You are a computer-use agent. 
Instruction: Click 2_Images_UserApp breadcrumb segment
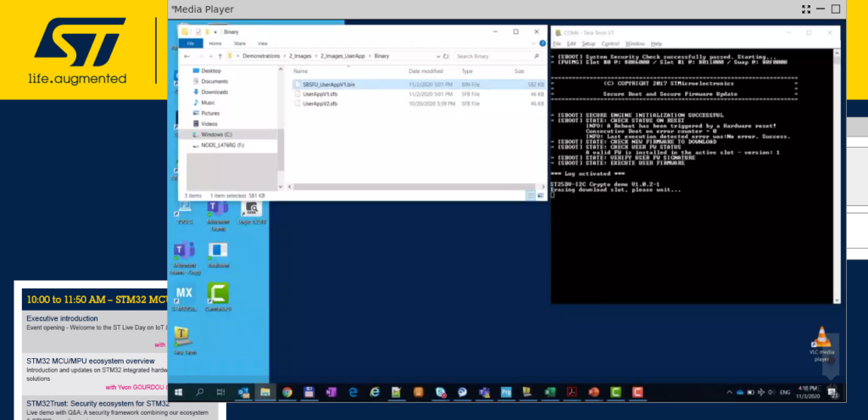343,56
